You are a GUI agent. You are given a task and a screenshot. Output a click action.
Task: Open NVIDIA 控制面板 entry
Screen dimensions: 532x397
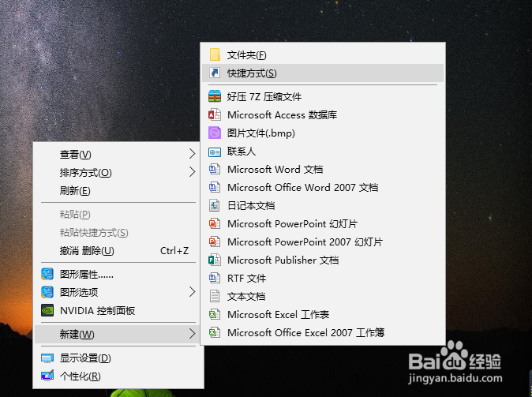(118, 310)
